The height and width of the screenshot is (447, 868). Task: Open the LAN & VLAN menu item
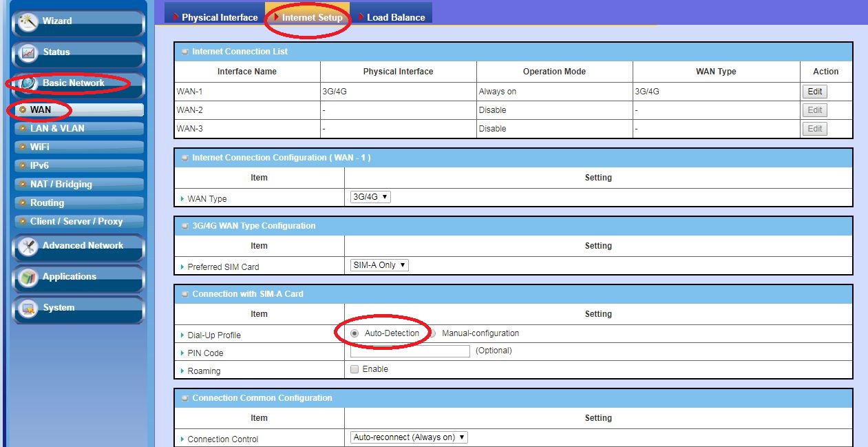(57, 129)
